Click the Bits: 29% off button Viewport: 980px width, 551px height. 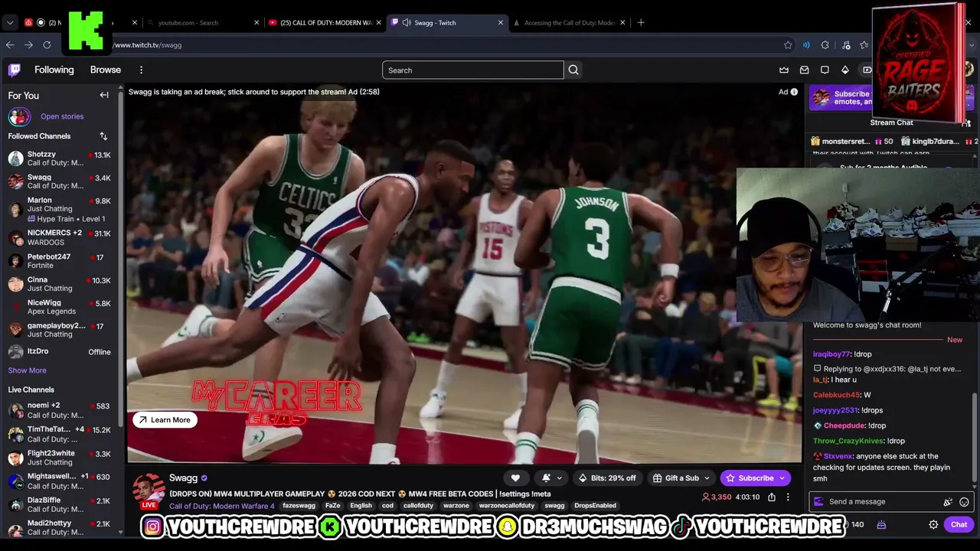pyautogui.click(x=607, y=478)
